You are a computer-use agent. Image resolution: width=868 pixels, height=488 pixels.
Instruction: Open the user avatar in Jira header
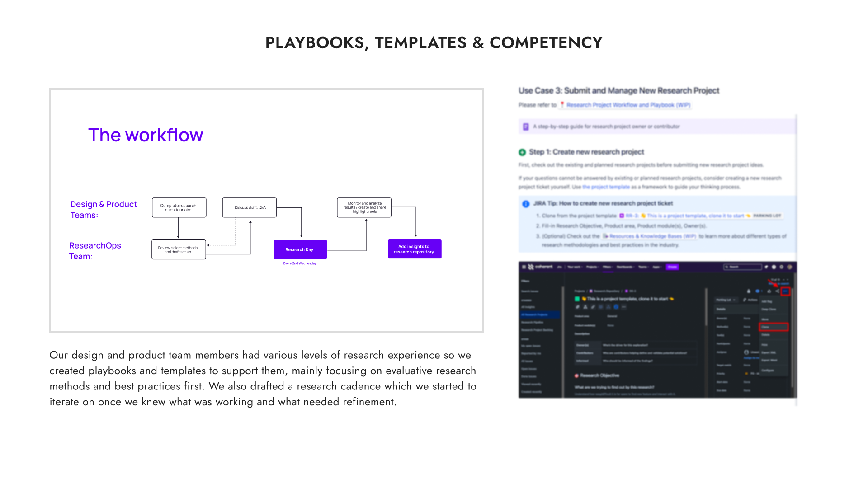(x=789, y=267)
